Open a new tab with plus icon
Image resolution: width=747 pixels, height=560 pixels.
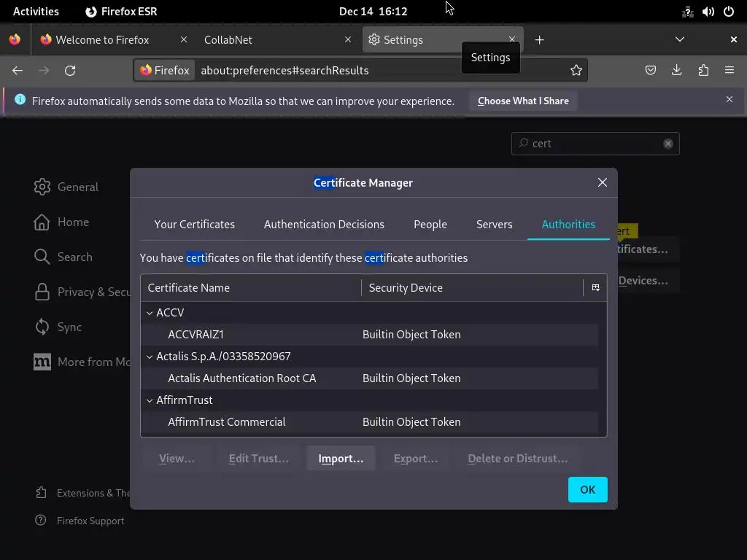pos(539,40)
